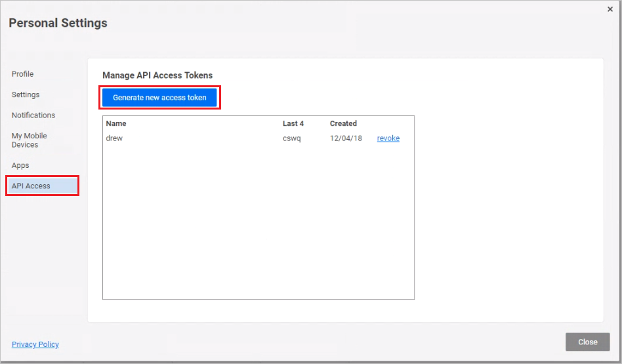Select the API Access section
This screenshot has width=622, height=364.
click(43, 186)
